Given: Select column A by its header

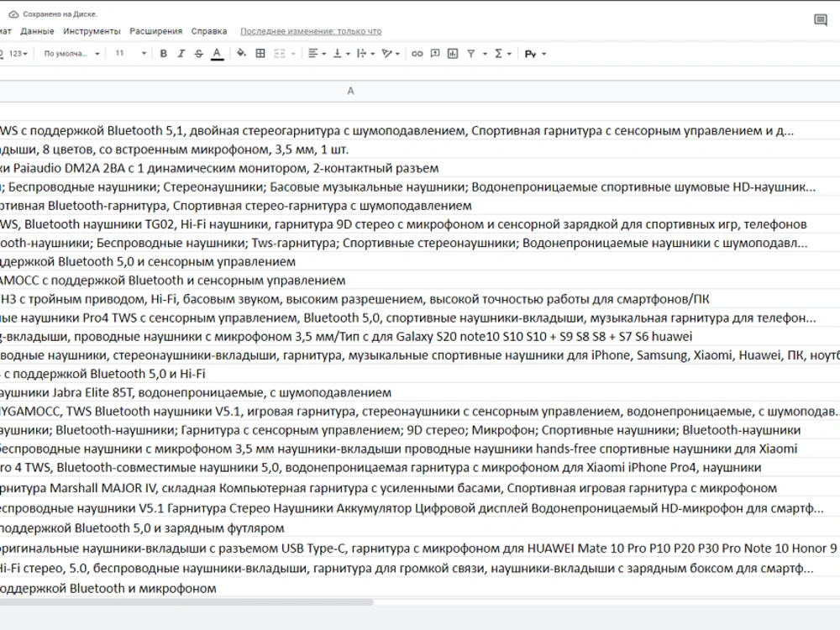Looking at the screenshot, I should pyautogui.click(x=350, y=90).
